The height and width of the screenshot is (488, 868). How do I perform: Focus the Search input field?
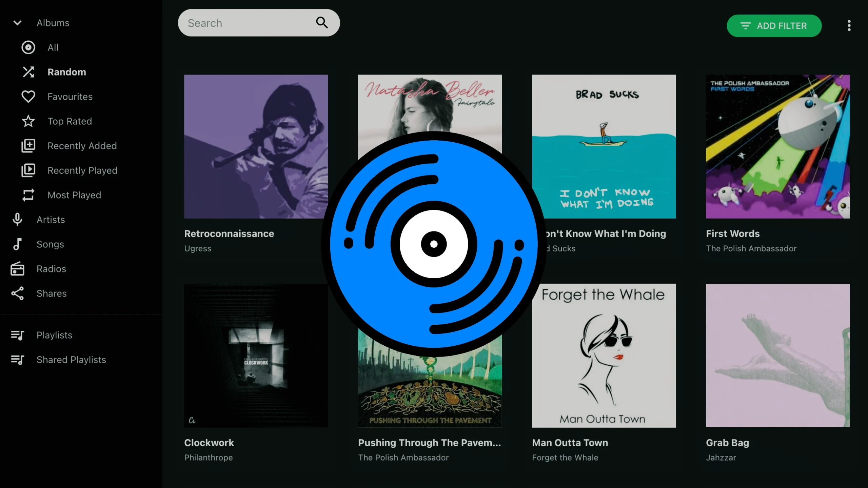click(259, 23)
